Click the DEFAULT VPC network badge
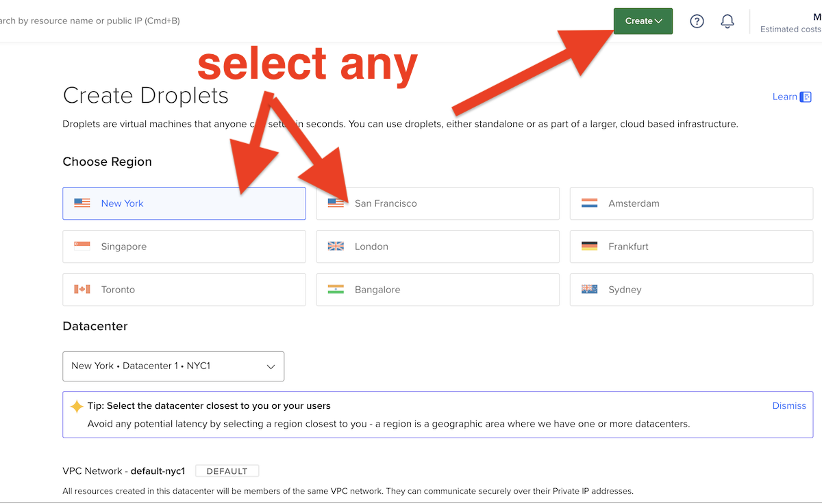Screen dimensions: 822x504 click(227, 471)
